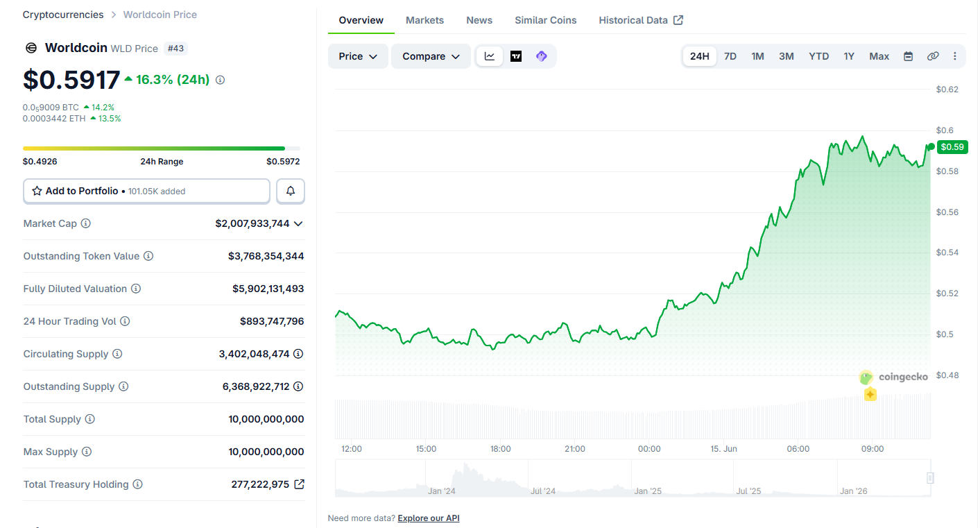The height and width of the screenshot is (528, 980).
Task: Open the calendar date range picker
Action: [x=909, y=56]
